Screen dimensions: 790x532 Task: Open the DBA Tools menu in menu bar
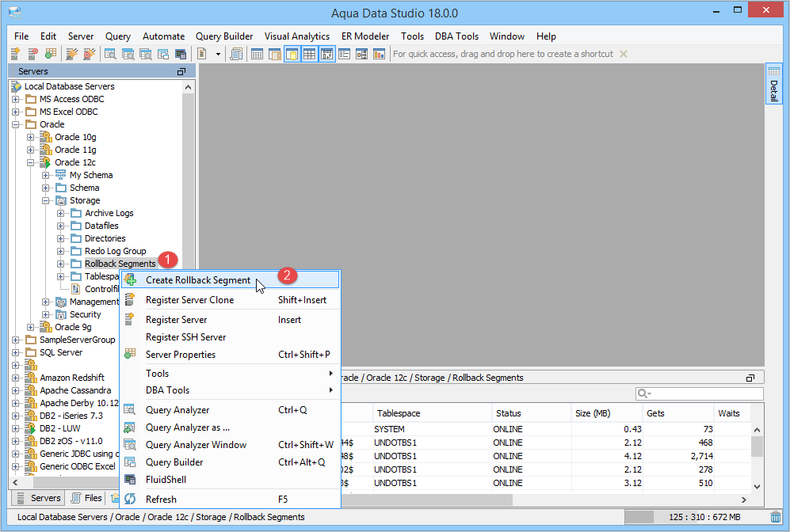click(456, 36)
